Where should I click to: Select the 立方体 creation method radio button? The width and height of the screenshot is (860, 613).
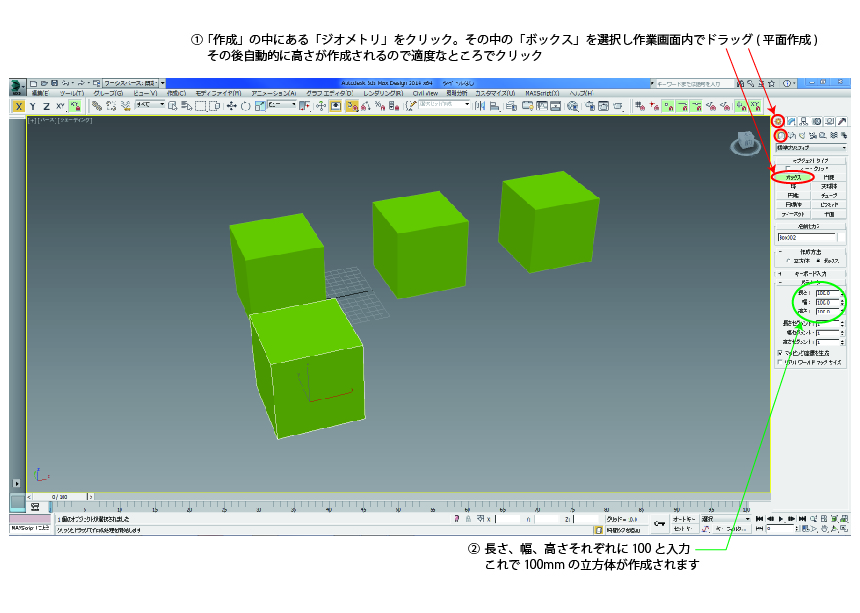788,262
